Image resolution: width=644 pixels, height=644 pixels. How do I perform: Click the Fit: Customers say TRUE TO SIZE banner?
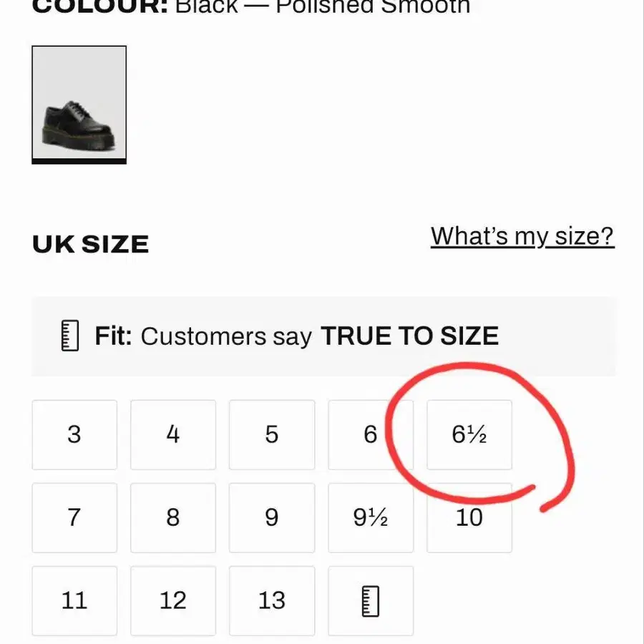click(323, 336)
